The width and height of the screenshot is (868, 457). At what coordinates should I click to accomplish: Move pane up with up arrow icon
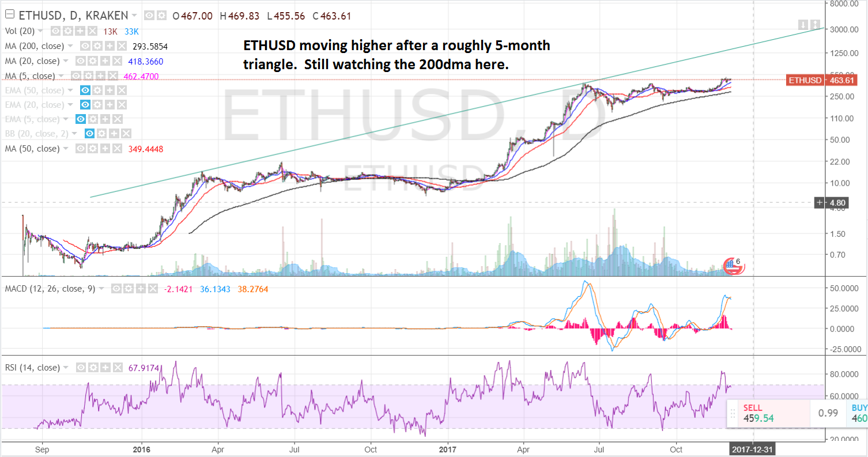[x=816, y=25]
